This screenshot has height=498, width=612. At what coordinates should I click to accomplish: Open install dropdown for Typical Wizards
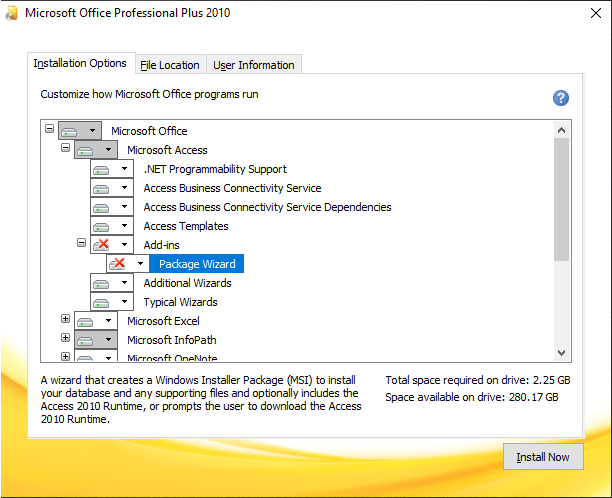click(112, 302)
